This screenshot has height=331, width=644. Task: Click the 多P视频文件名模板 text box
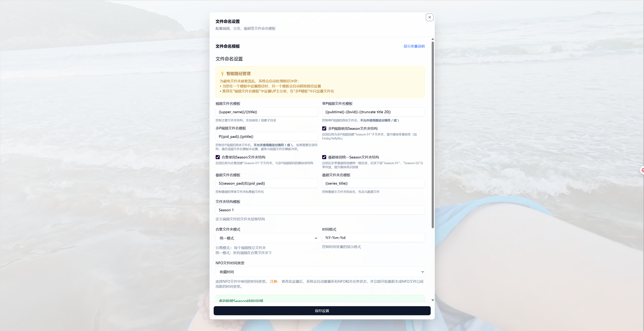click(266, 136)
